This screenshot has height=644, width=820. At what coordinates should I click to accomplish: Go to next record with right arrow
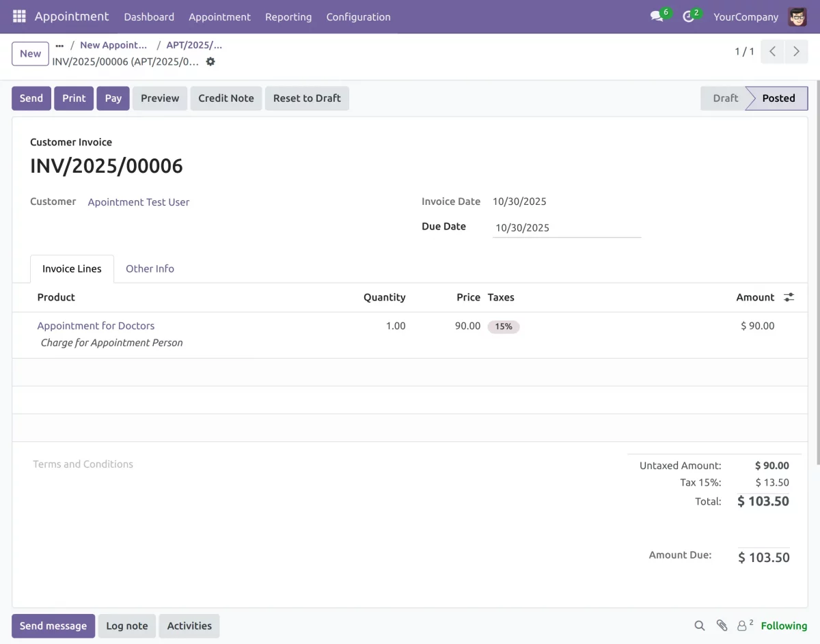tap(797, 51)
